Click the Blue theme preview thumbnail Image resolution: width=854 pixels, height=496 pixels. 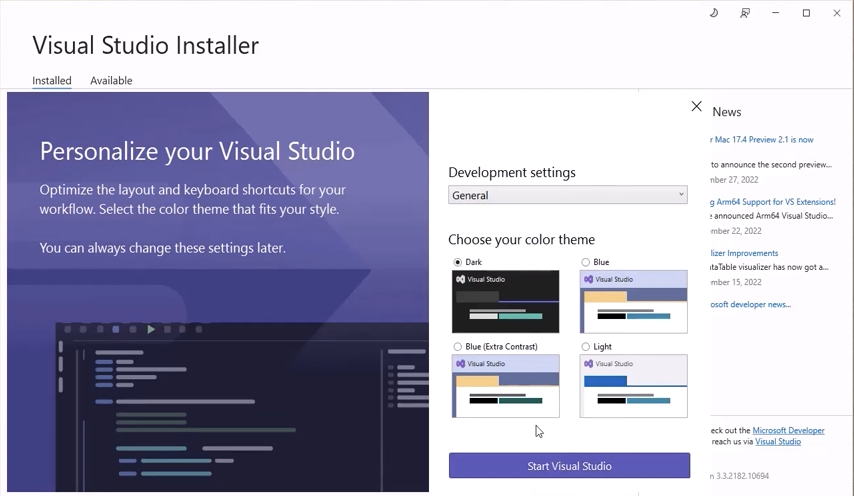coord(633,302)
